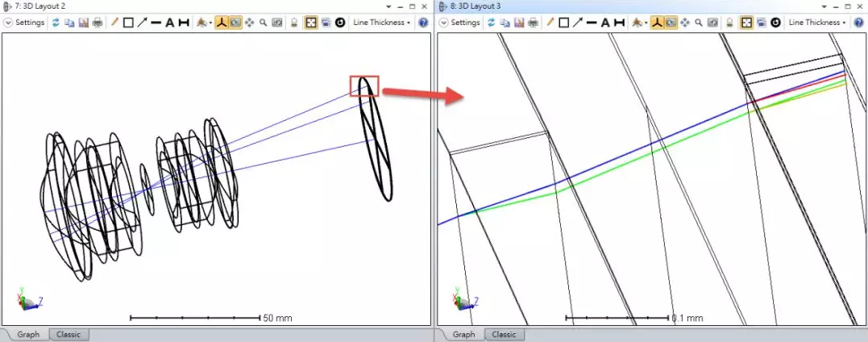This screenshot has height=342, width=868.
Task: Click the XYZ axis triad in 3D Layout 2
Action: (30, 298)
